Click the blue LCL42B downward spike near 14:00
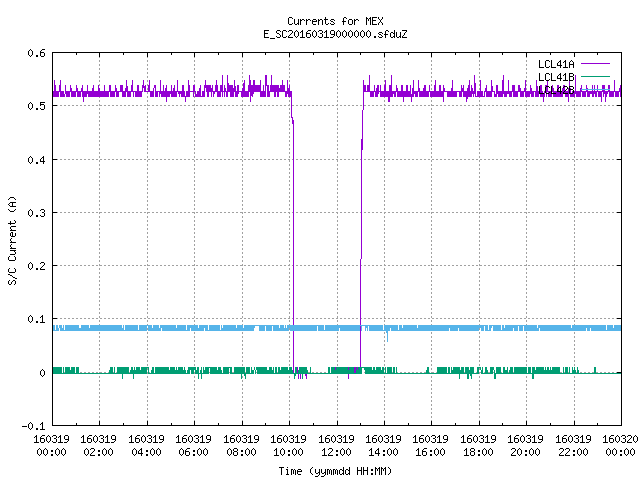Image resolution: width=640 pixels, height=480 pixels. click(x=387, y=336)
